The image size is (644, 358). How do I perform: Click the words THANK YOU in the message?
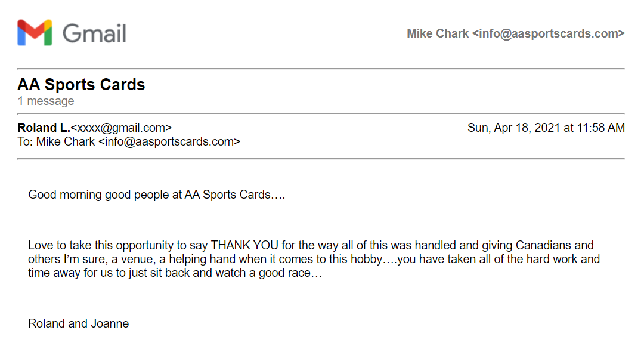pyautogui.click(x=244, y=245)
